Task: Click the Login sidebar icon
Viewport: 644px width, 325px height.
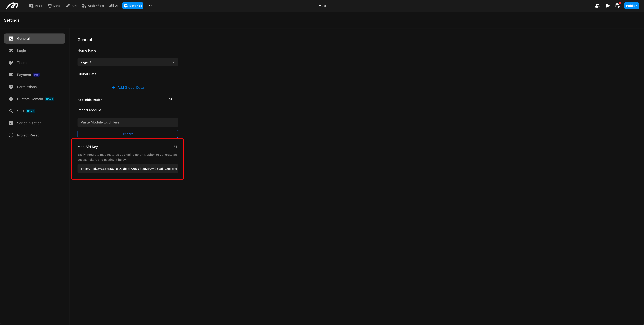Action: pos(11,50)
